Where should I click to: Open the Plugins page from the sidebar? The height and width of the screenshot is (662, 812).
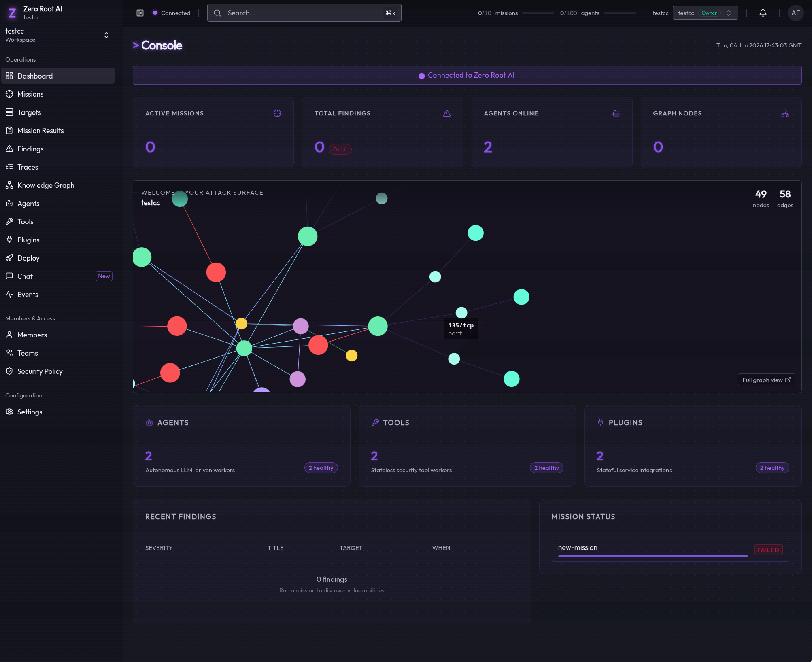coord(58,240)
